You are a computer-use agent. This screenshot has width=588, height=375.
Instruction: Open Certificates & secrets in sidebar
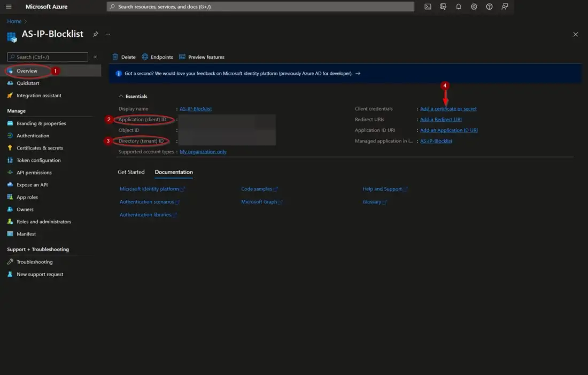40,148
